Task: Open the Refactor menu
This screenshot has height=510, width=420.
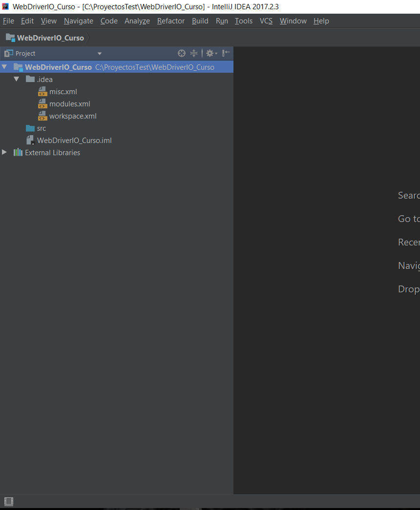Action: point(171,21)
